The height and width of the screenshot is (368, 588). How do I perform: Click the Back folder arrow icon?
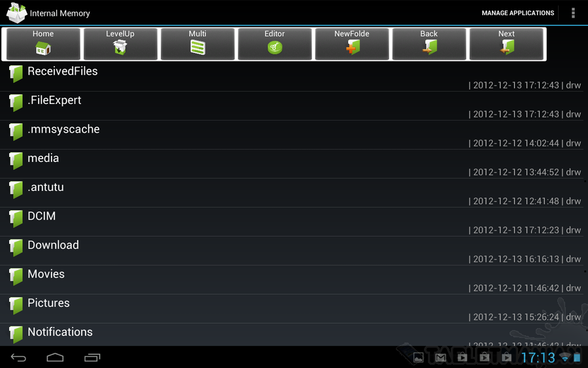429,47
